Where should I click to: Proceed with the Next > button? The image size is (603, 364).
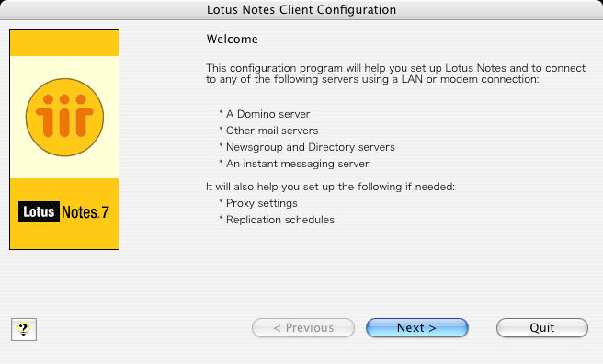click(x=417, y=328)
